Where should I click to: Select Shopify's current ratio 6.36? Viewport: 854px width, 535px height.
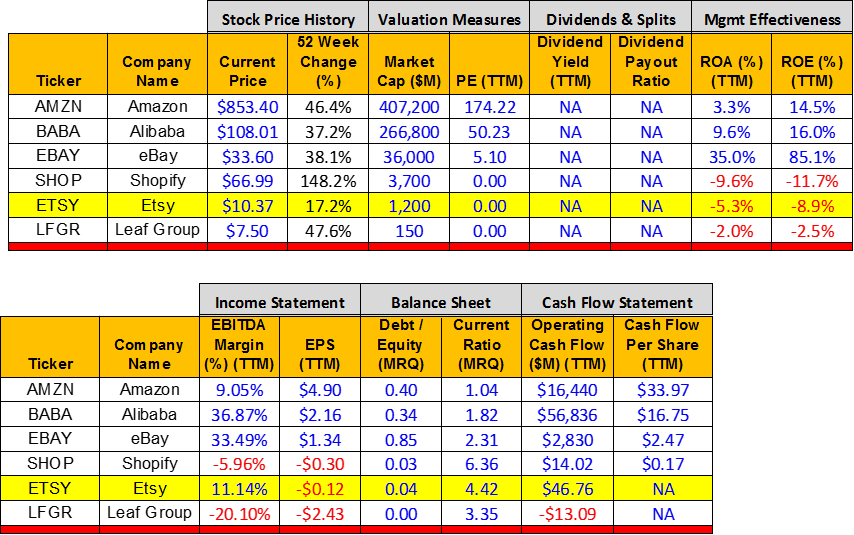tap(481, 464)
